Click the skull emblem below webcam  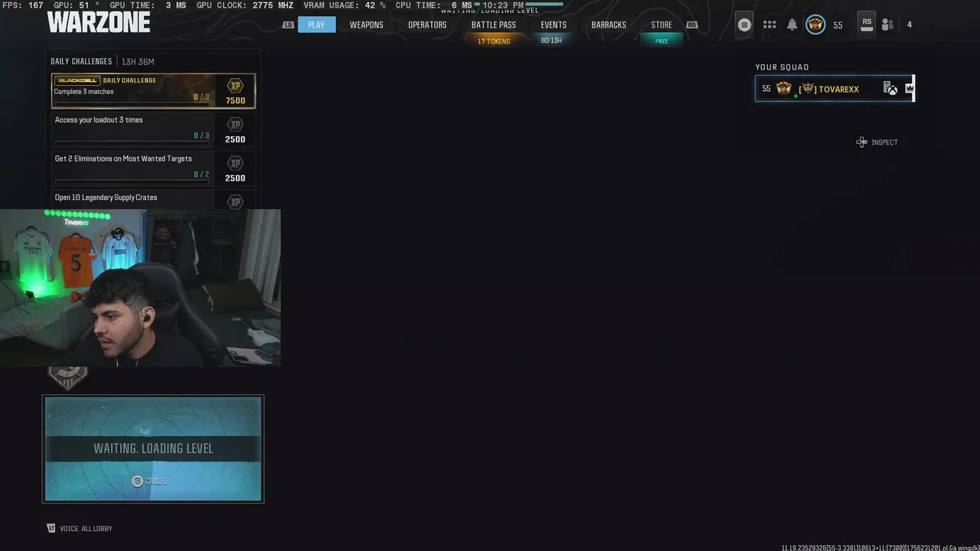pyautogui.click(x=68, y=378)
